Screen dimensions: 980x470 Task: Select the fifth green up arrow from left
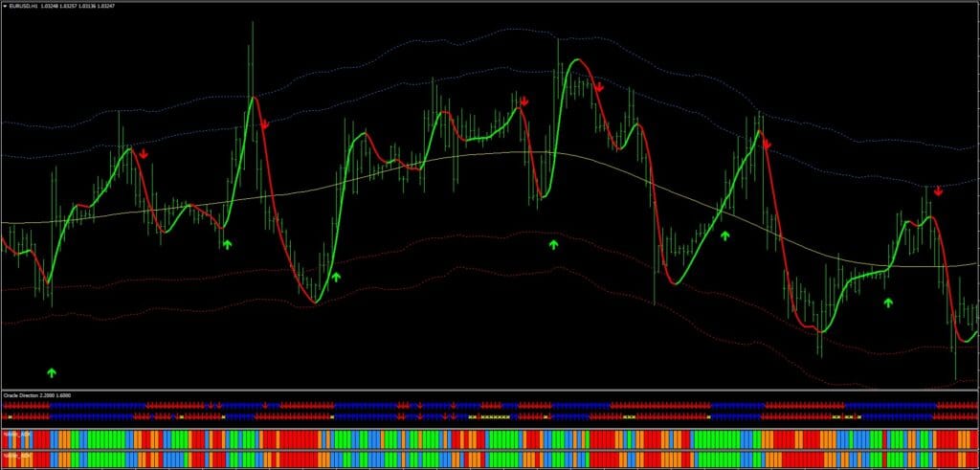(x=724, y=235)
